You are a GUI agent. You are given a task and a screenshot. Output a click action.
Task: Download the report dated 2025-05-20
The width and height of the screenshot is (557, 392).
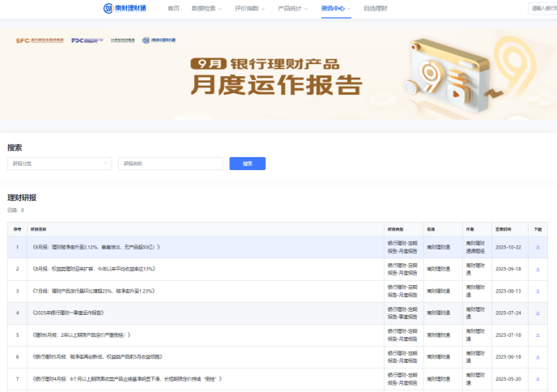pyautogui.click(x=538, y=378)
